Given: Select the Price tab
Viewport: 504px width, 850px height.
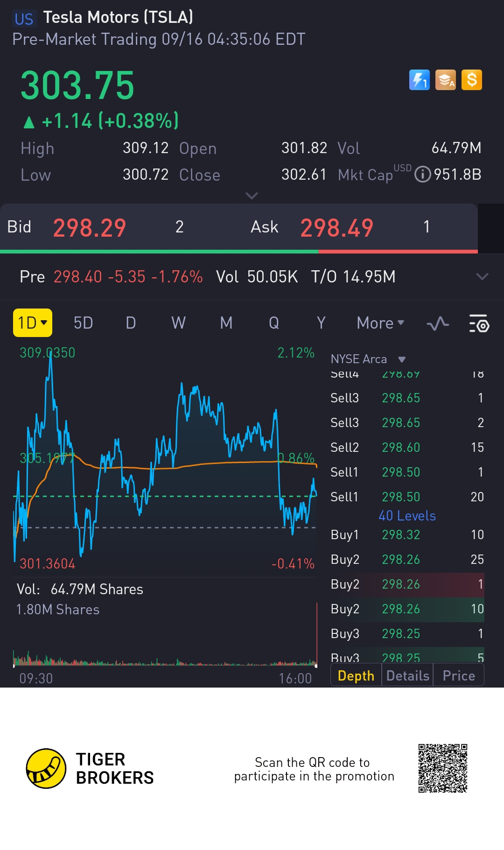Looking at the screenshot, I should pos(459,675).
